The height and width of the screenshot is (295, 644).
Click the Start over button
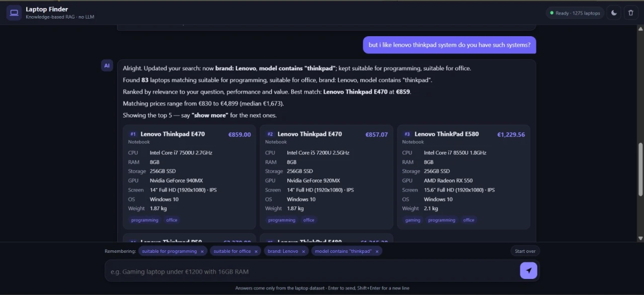(x=525, y=251)
